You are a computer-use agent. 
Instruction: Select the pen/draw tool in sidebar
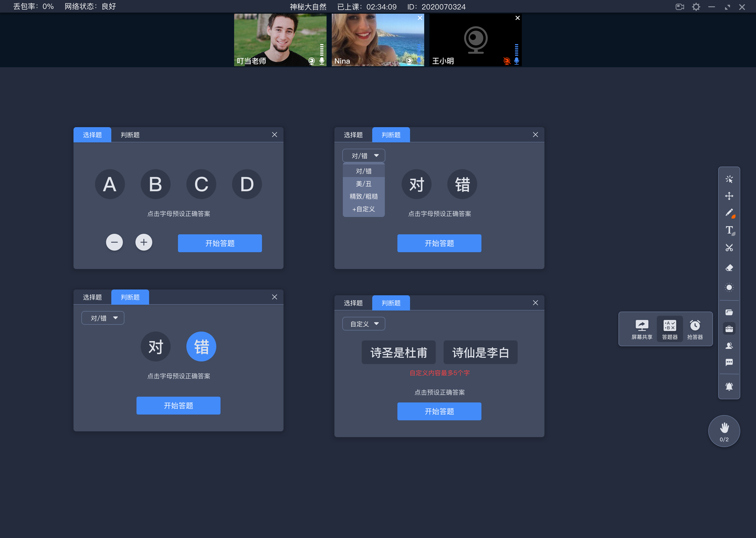tap(729, 213)
